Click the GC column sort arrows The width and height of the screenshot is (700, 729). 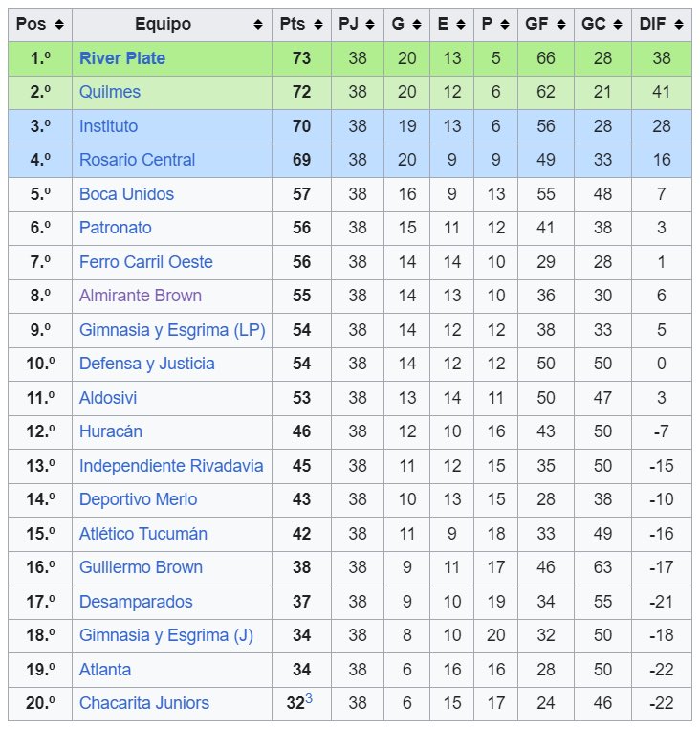(x=618, y=25)
